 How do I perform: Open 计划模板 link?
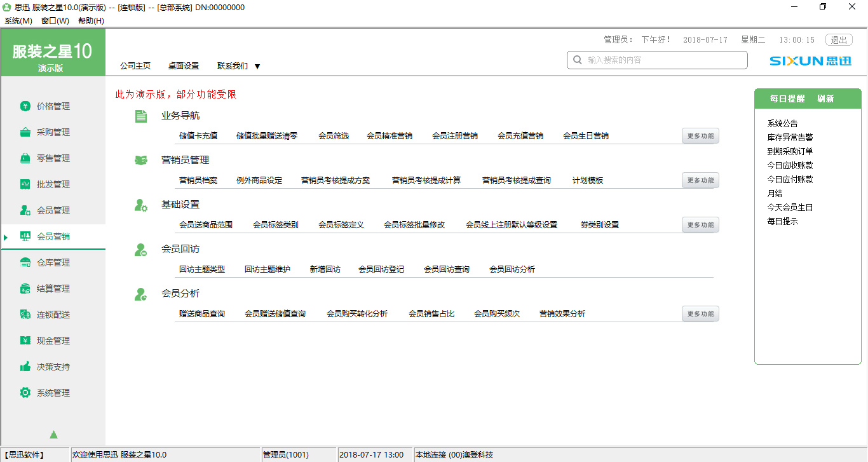click(588, 180)
